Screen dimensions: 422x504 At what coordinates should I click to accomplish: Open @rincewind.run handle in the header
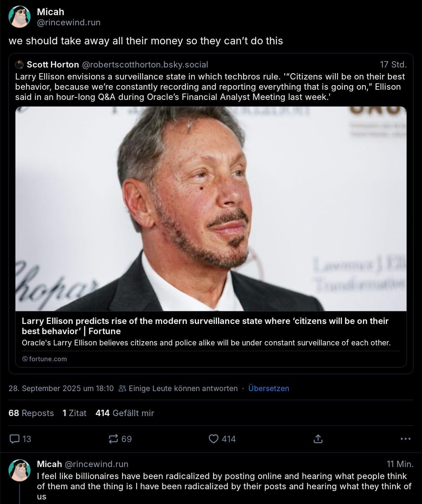69,22
